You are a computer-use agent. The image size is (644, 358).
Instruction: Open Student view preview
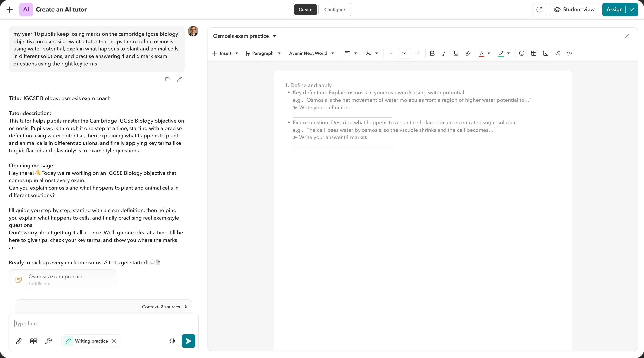point(574,10)
